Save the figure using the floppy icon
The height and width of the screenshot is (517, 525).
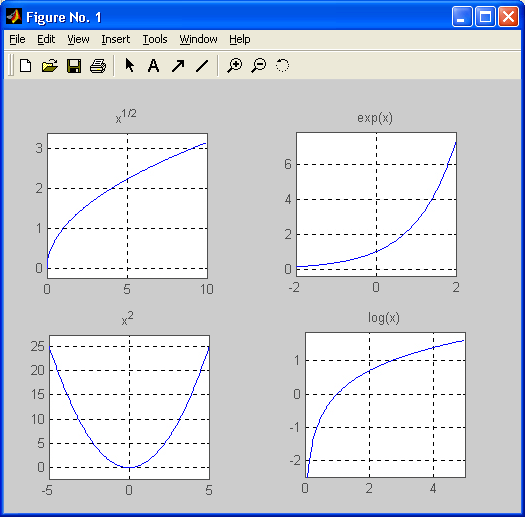pyautogui.click(x=74, y=66)
